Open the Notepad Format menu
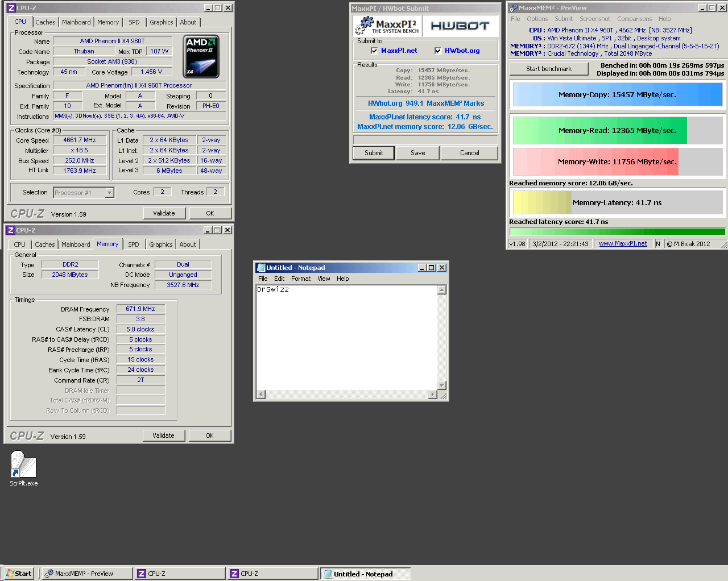 [301, 279]
